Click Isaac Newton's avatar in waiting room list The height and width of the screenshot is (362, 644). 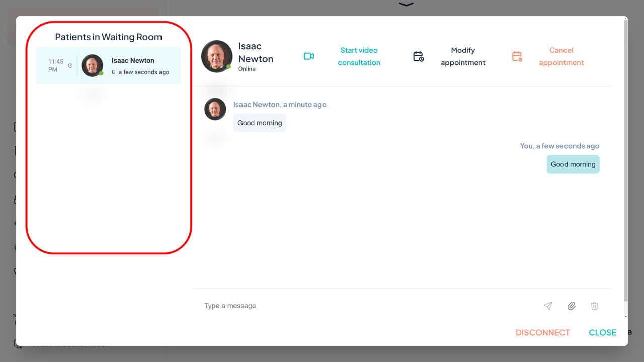[92, 65]
